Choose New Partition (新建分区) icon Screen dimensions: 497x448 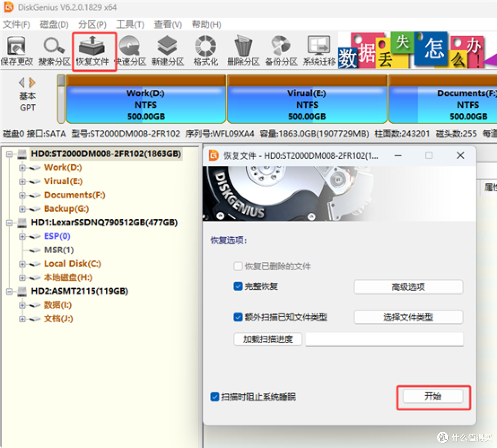click(168, 51)
